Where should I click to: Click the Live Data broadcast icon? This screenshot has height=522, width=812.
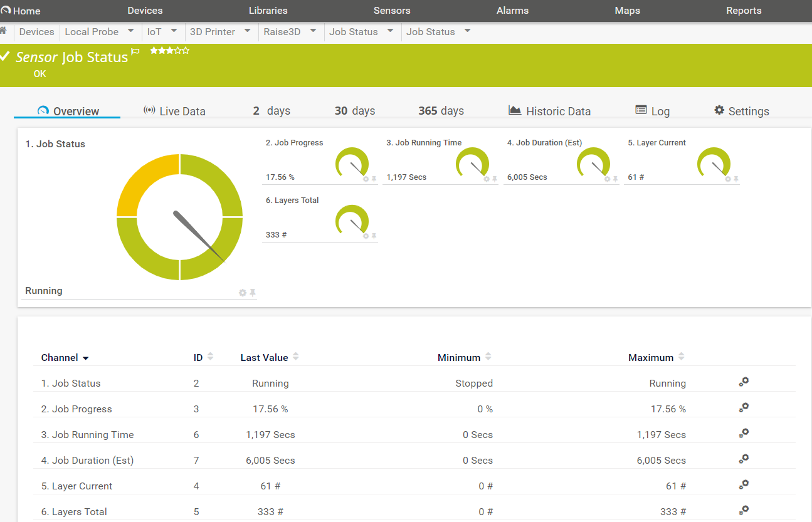pyautogui.click(x=149, y=110)
